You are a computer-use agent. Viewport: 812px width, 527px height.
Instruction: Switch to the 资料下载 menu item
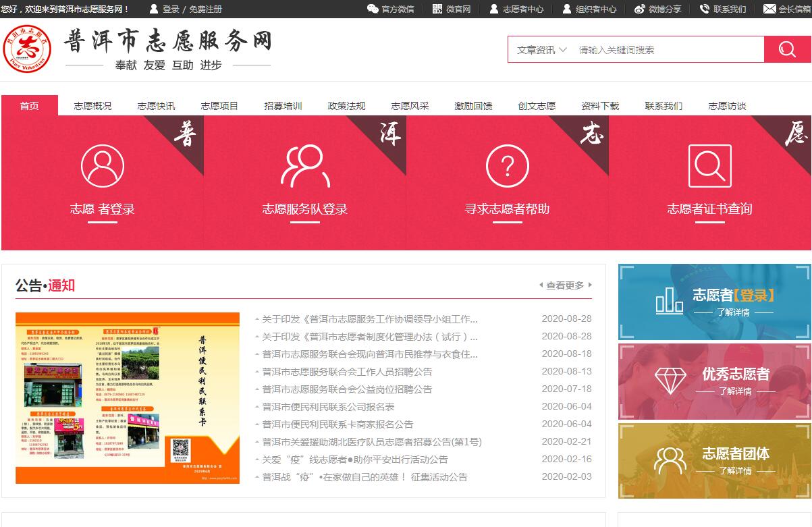coord(600,106)
